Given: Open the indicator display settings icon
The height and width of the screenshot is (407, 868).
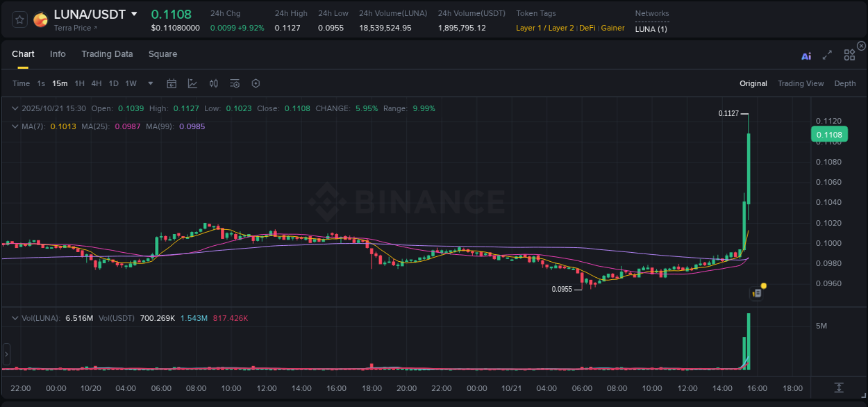Looking at the screenshot, I should 234,83.
